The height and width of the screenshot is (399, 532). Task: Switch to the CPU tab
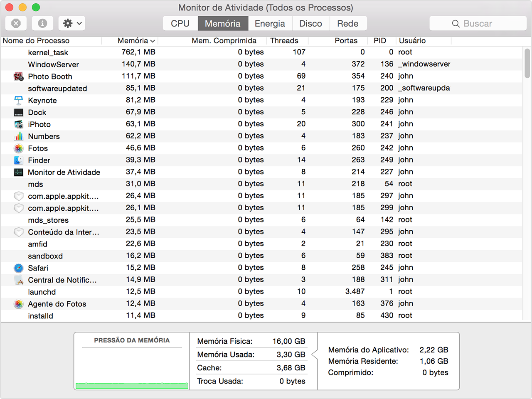180,23
